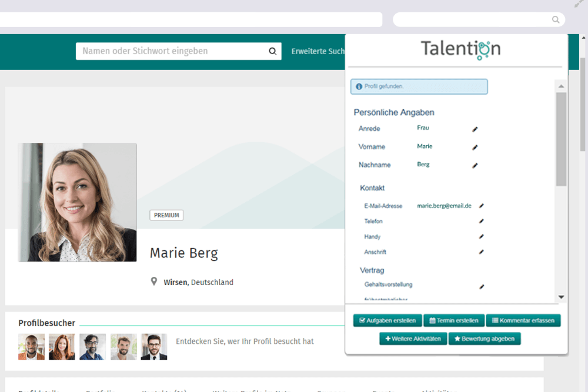Click the location pin next to Wirsen
Screen dimensions: 588x392
[153, 282]
